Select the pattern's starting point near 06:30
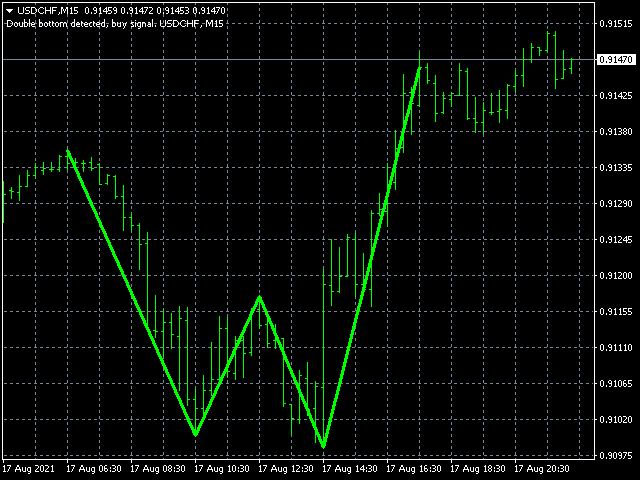640x480 pixels. tap(68, 151)
